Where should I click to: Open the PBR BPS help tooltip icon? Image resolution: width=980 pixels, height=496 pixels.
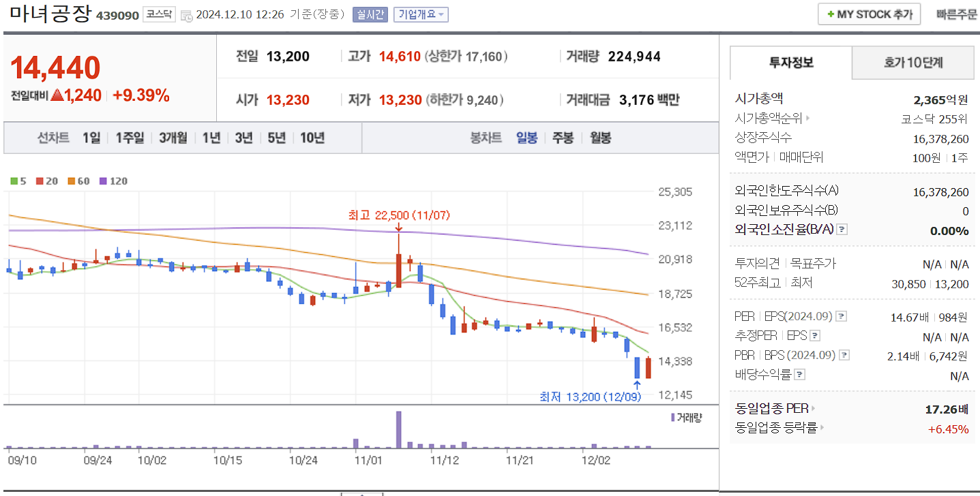point(844,354)
